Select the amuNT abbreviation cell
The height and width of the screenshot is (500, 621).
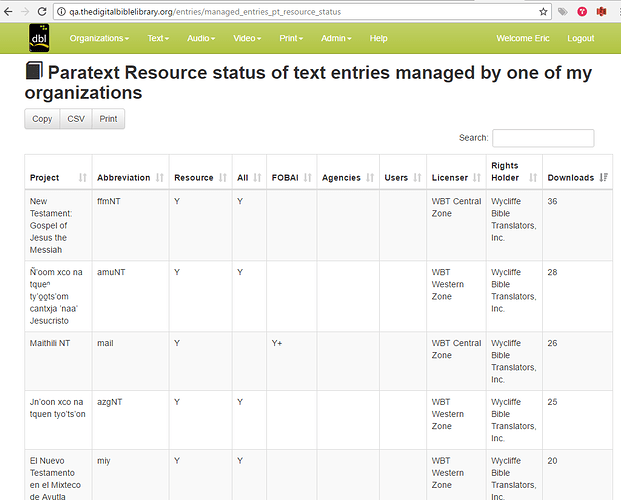pyautogui.click(x=130, y=296)
